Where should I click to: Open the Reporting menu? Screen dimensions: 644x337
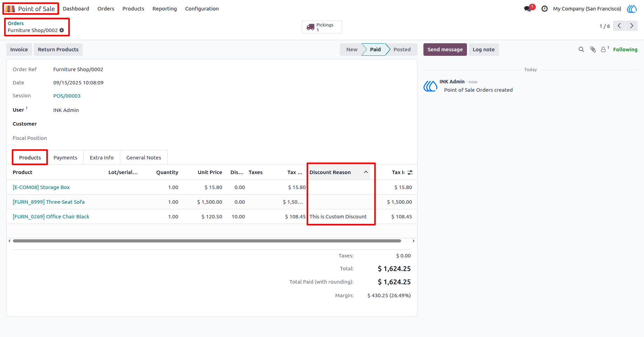click(164, 9)
